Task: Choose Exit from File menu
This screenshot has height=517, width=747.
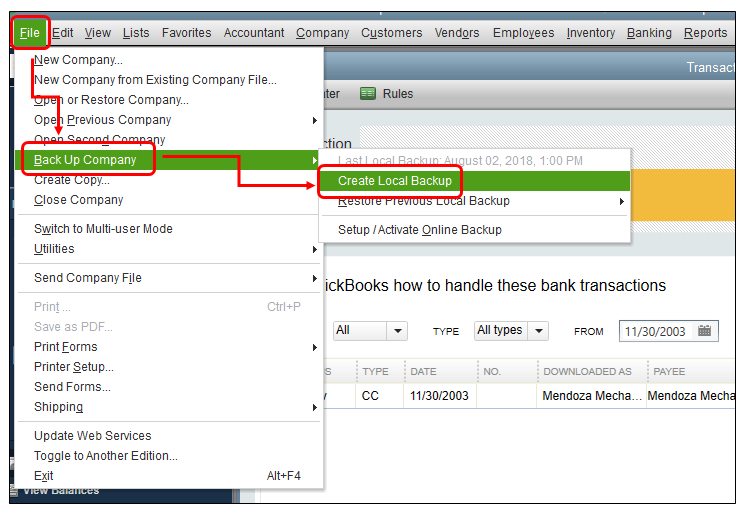Action: point(169,476)
